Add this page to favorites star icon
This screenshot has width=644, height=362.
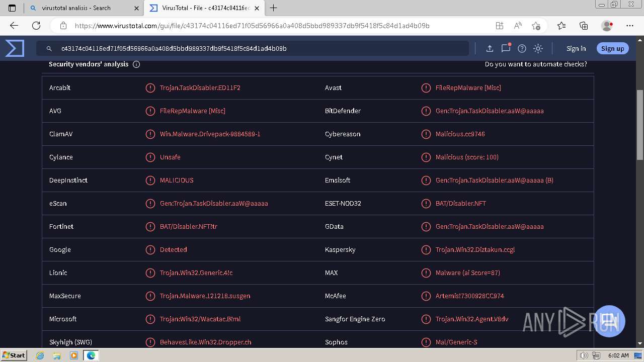[536, 26]
